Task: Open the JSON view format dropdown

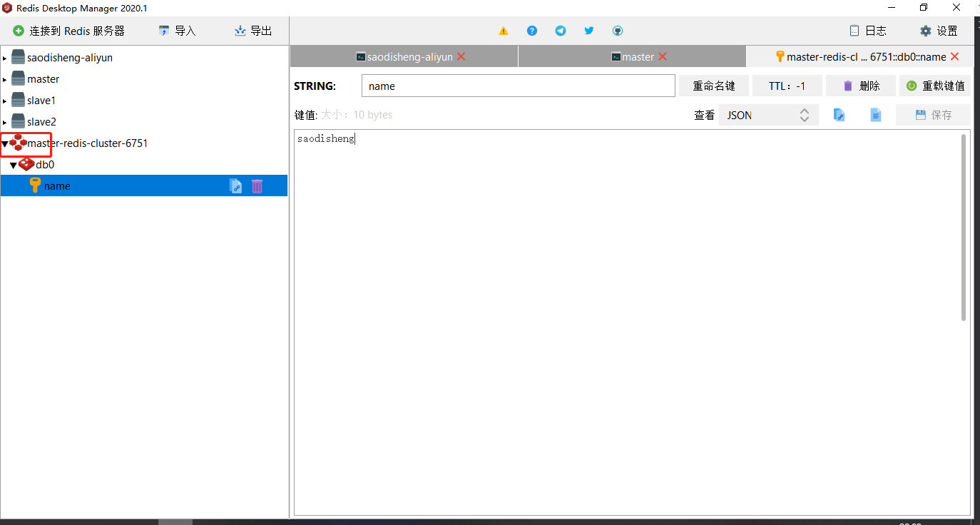Action: [x=769, y=115]
